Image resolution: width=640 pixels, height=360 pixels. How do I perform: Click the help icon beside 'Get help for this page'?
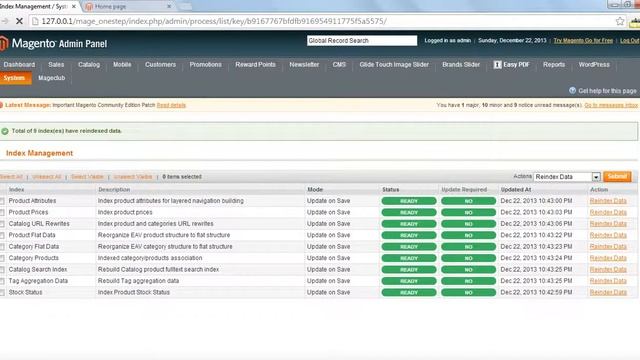click(x=572, y=91)
